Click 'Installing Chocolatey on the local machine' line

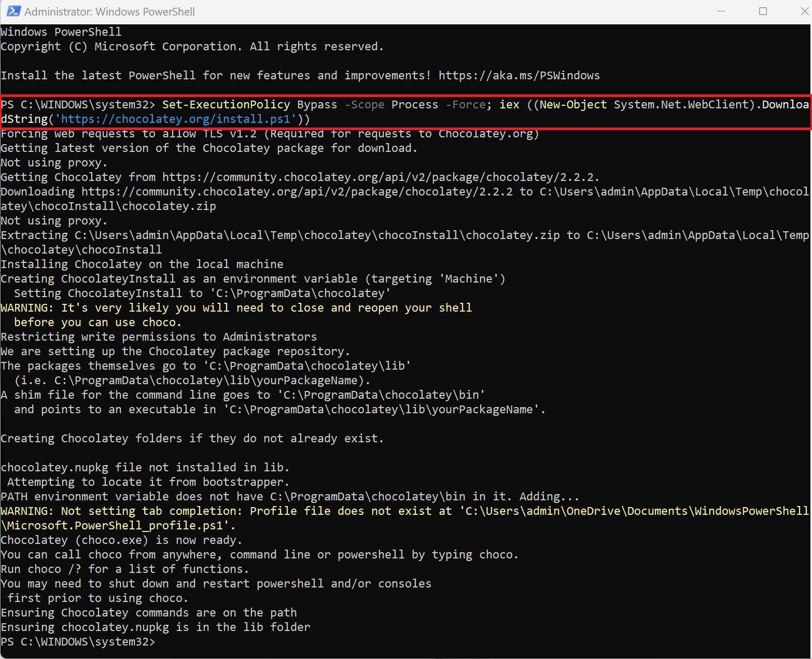[142, 264]
